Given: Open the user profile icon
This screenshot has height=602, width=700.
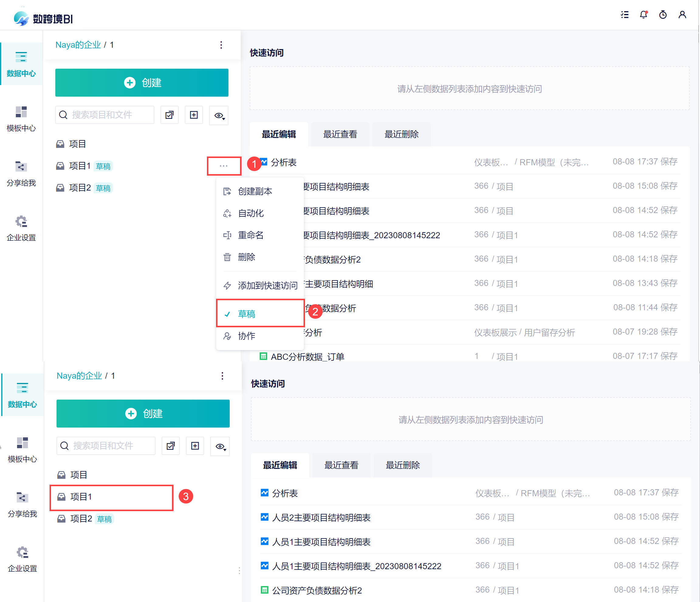Looking at the screenshot, I should pos(682,15).
